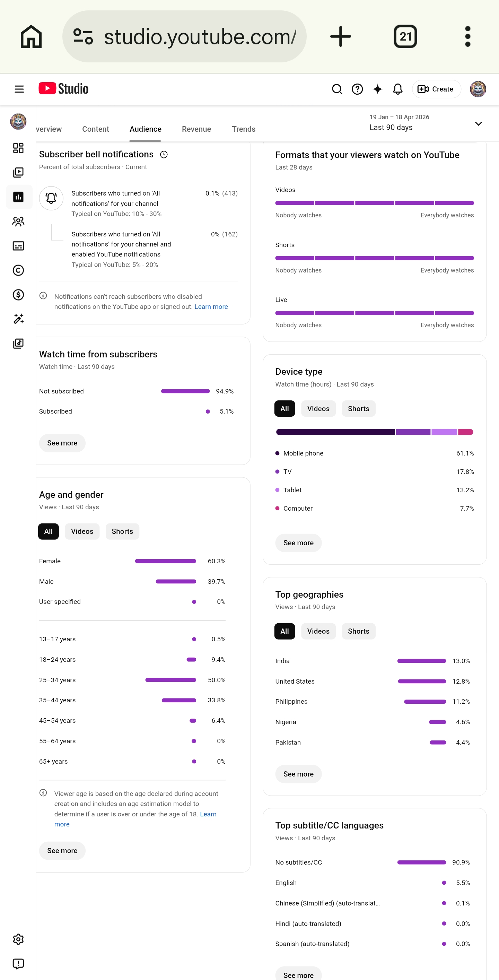Open the Earn dollar sidebar icon

click(x=18, y=294)
